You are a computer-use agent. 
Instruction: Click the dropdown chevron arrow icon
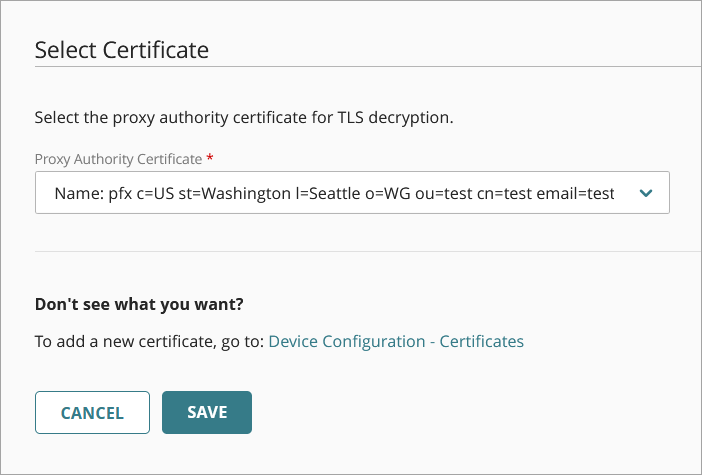645,193
